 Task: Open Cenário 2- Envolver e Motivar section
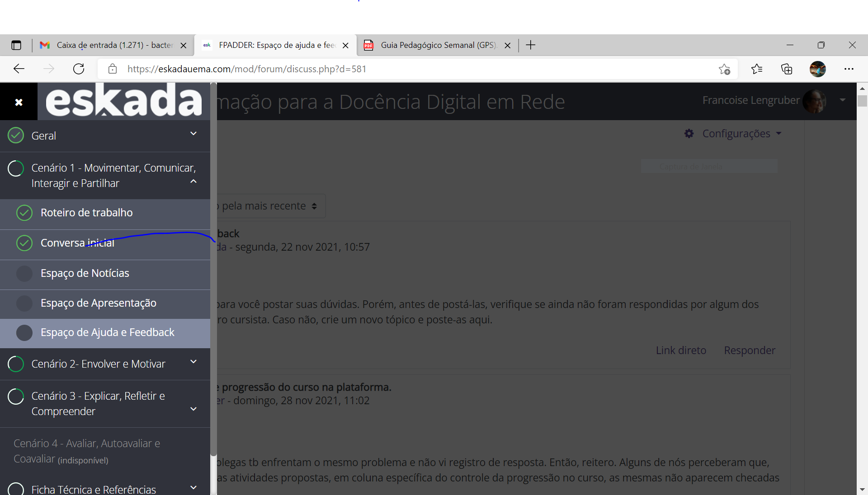(98, 364)
